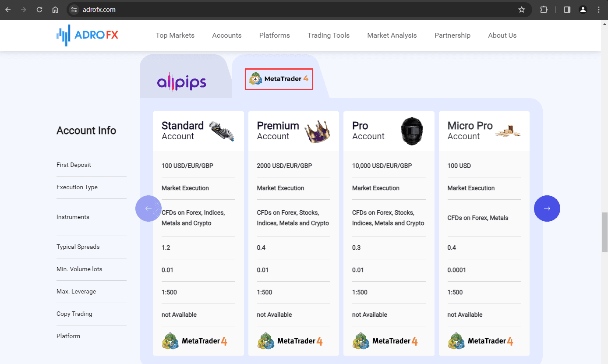Click MetaTrader 4 logo in Micro Pro column

click(x=480, y=341)
